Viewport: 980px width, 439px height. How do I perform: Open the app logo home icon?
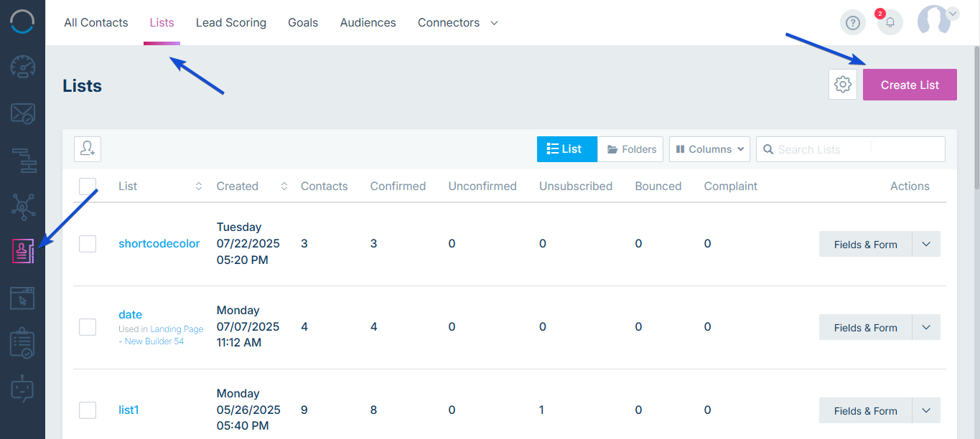pyautogui.click(x=22, y=22)
